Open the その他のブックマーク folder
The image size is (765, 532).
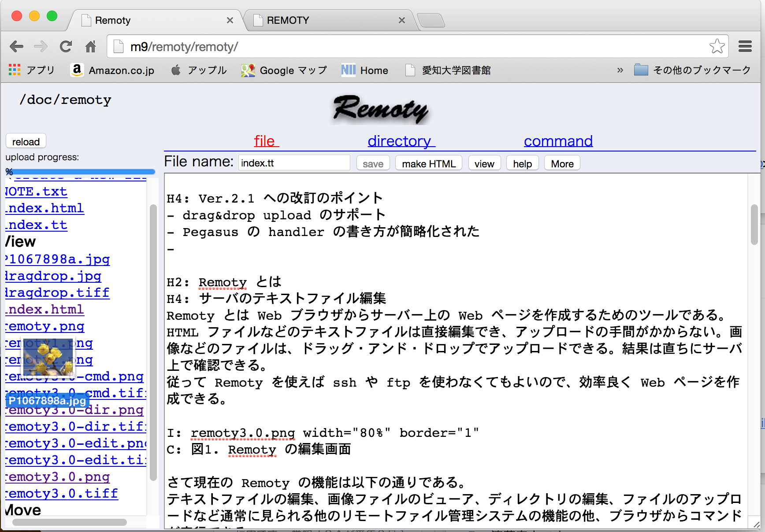tap(692, 70)
